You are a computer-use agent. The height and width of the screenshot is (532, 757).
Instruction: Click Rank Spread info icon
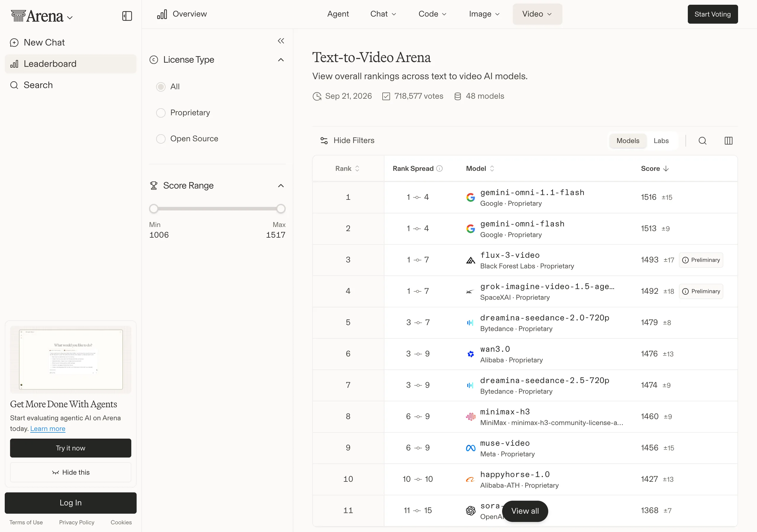[x=439, y=168]
